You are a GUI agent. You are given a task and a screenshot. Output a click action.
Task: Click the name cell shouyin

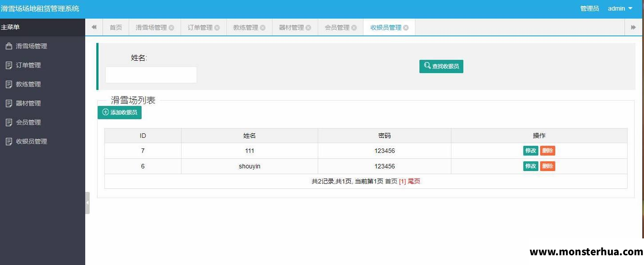[x=249, y=166]
